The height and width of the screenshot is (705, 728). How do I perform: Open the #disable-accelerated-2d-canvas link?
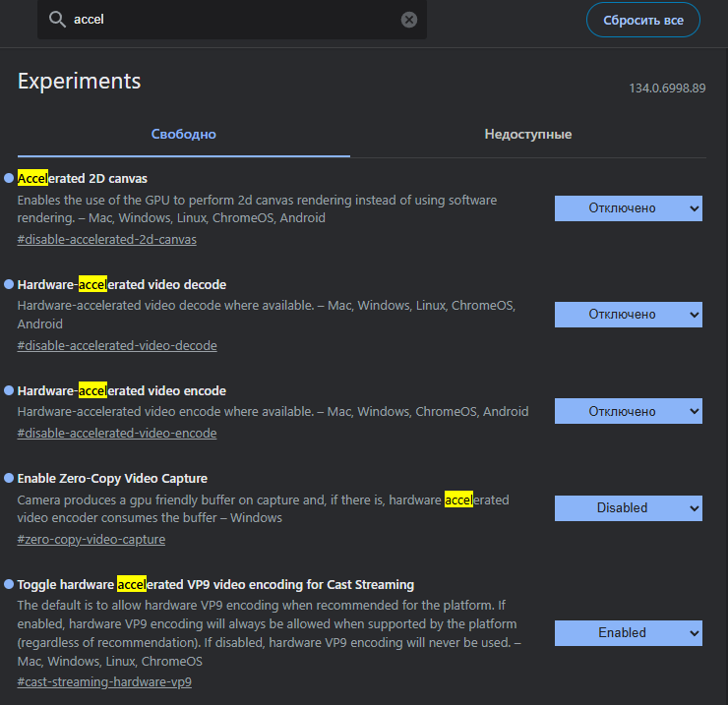tap(107, 240)
